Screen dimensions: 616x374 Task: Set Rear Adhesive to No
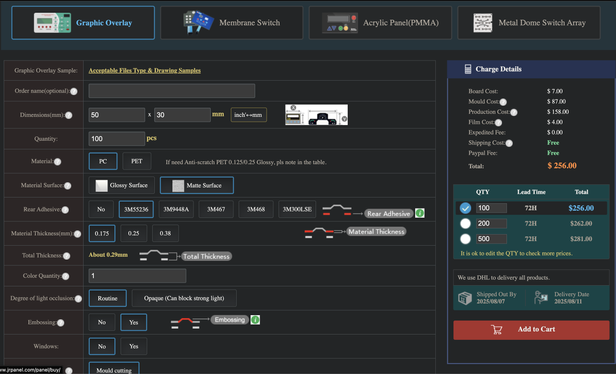101,209
